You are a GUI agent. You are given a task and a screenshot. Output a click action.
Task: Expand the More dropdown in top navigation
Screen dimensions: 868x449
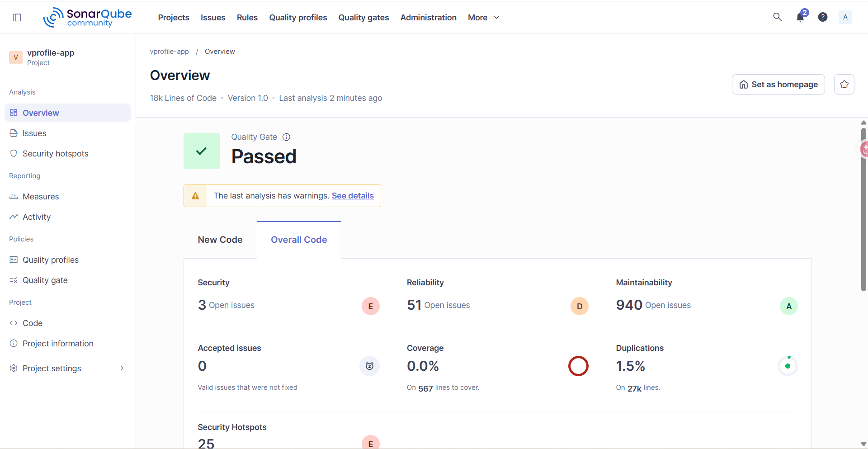[484, 18]
